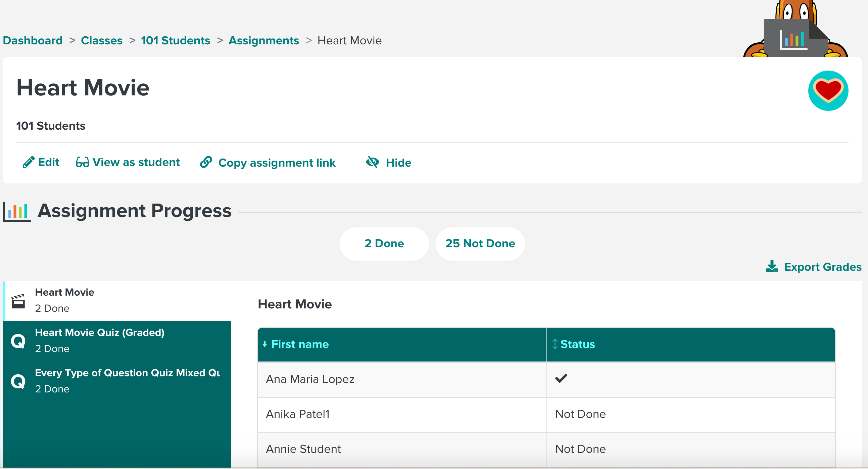Open the 101 Students class link
Screen dimensions: 868x469
(175, 40)
